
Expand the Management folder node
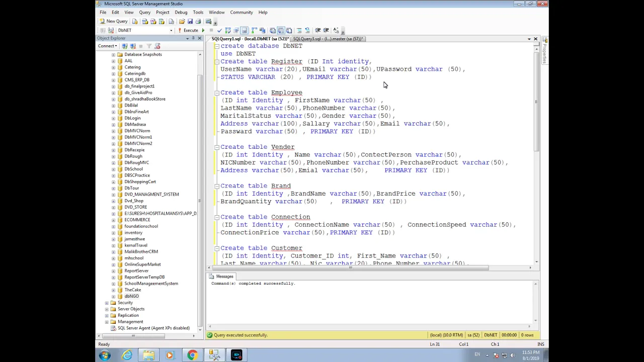click(x=107, y=322)
